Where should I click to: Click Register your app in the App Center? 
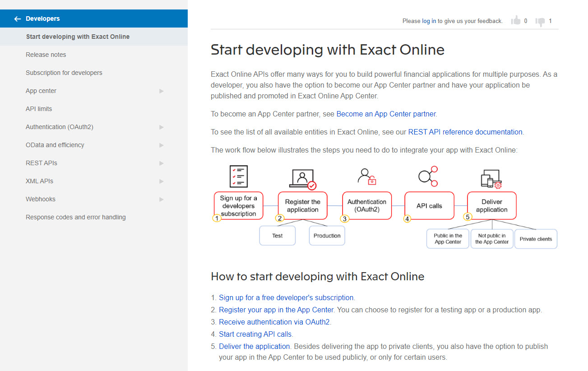point(276,310)
